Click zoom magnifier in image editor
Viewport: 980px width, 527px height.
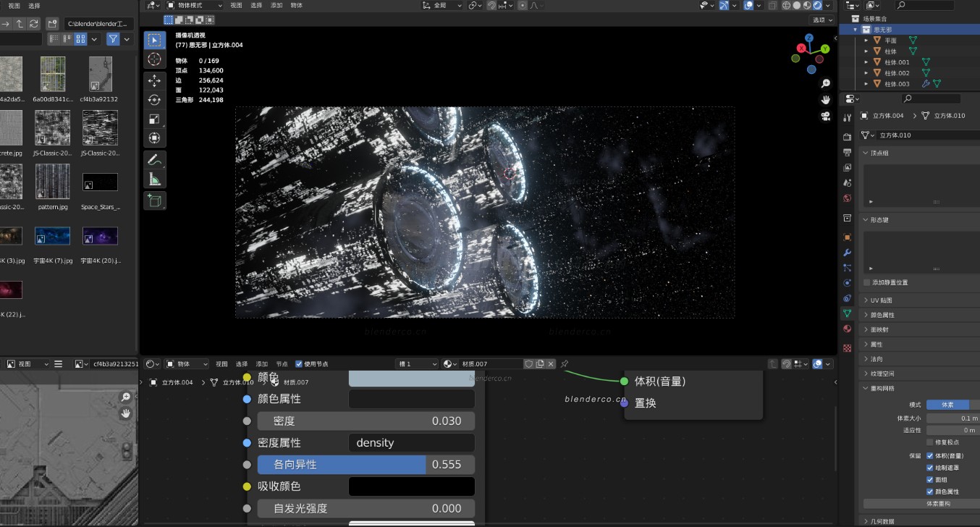coord(126,397)
